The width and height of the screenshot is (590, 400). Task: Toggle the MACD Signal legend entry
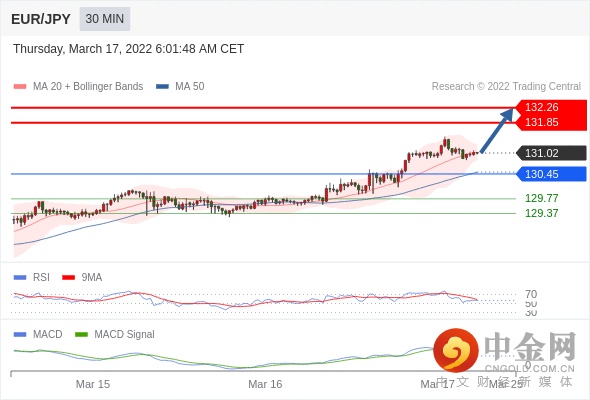coord(115,334)
